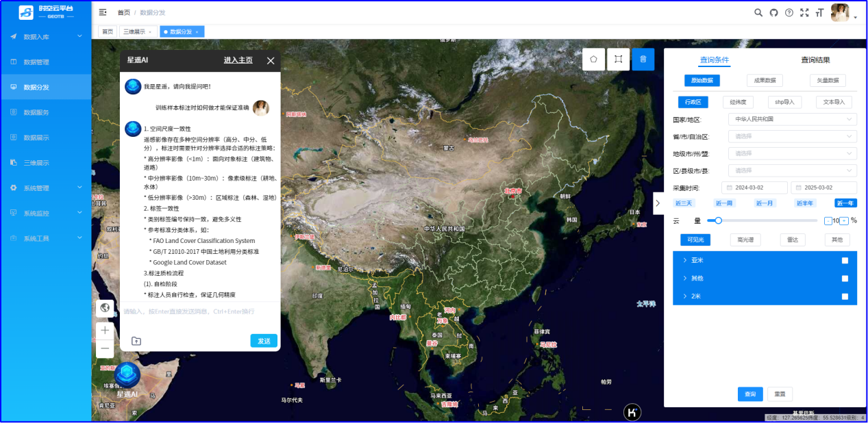Click the upload file icon in chat
This screenshot has height=423, width=868.
click(x=136, y=341)
